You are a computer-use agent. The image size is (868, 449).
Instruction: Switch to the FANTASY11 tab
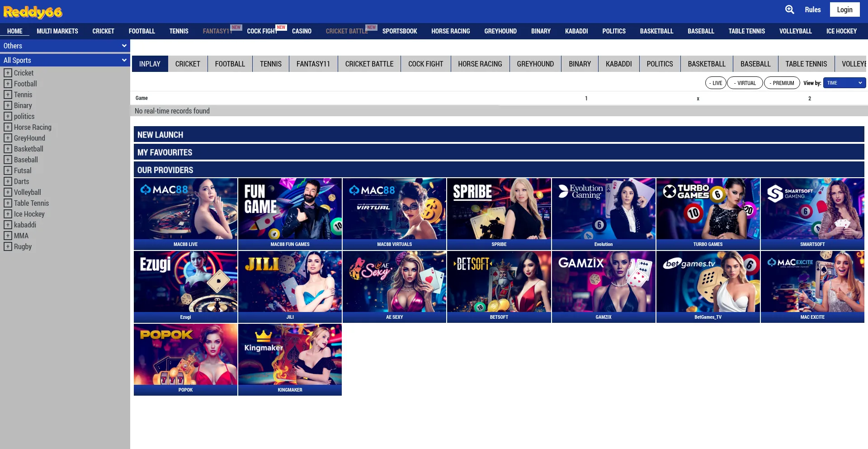(313, 64)
